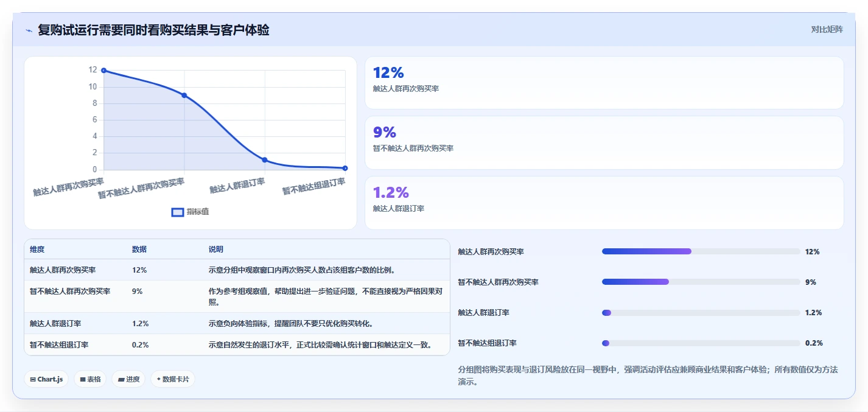Click the chart data point for 暂不触达组退订率

point(345,168)
